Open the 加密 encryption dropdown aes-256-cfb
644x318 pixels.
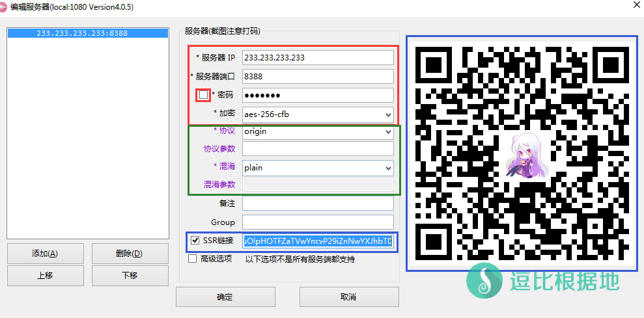(318, 114)
